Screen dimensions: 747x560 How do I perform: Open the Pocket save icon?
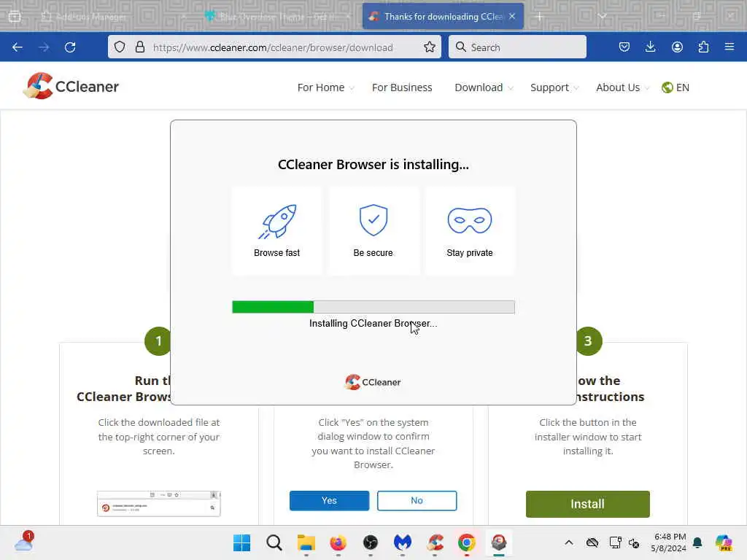624,47
